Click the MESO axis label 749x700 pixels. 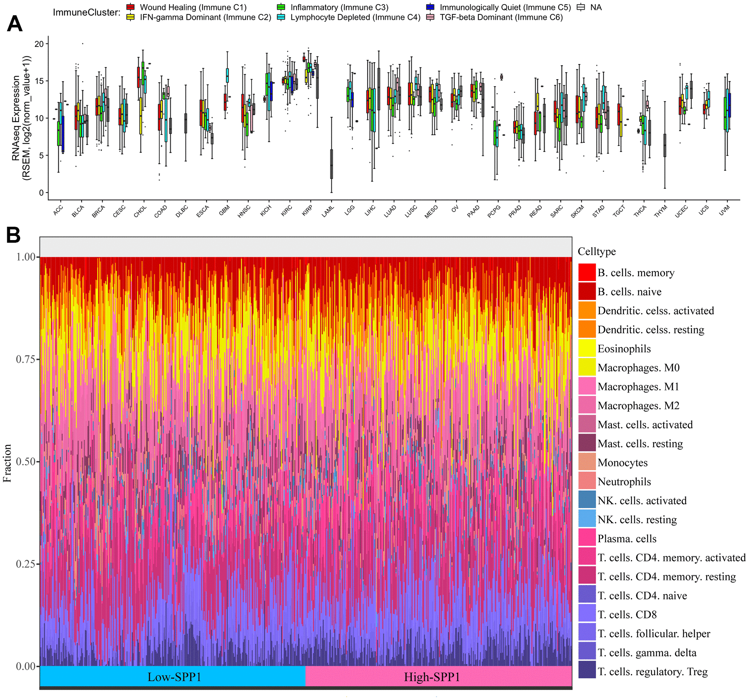(431, 211)
